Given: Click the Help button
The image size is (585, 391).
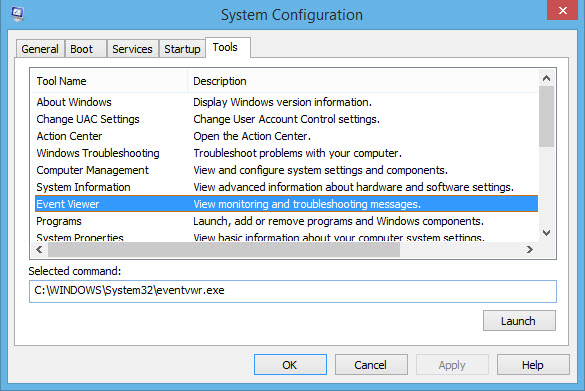Looking at the screenshot, I should [533, 365].
